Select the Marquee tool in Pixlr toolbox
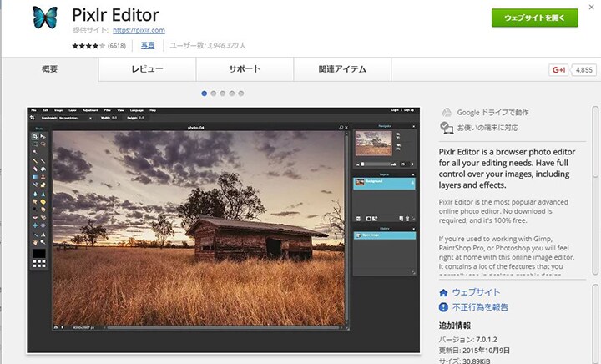 point(35,144)
